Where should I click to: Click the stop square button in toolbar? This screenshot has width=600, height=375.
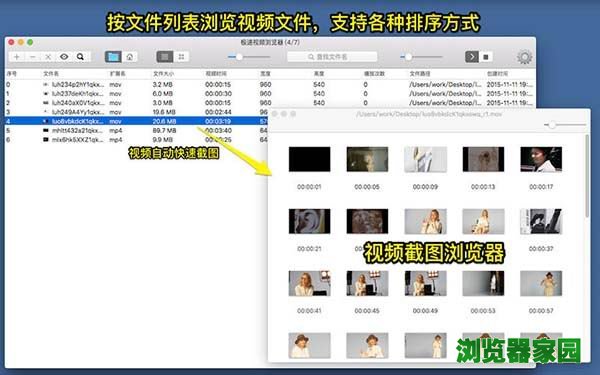(x=486, y=57)
